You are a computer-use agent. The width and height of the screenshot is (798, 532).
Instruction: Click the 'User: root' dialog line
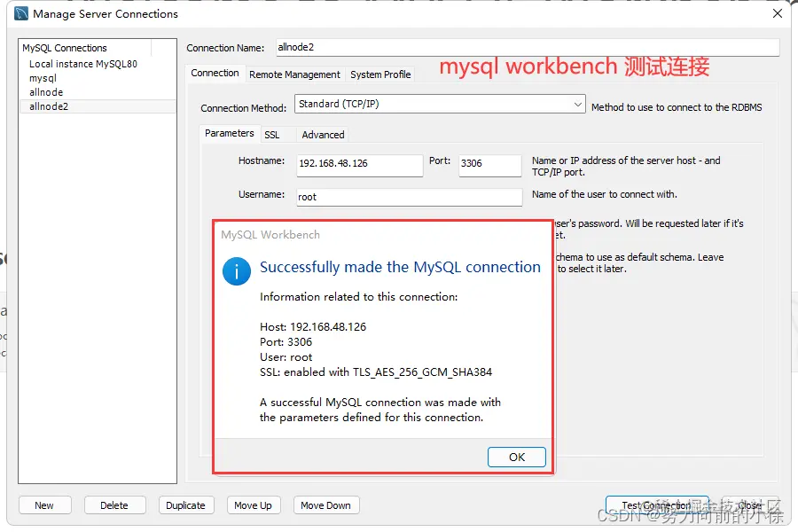[x=286, y=357]
